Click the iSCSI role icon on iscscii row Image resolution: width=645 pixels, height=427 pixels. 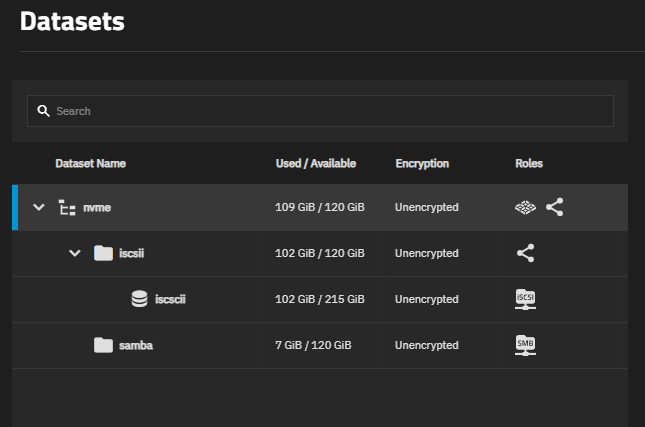pos(525,299)
